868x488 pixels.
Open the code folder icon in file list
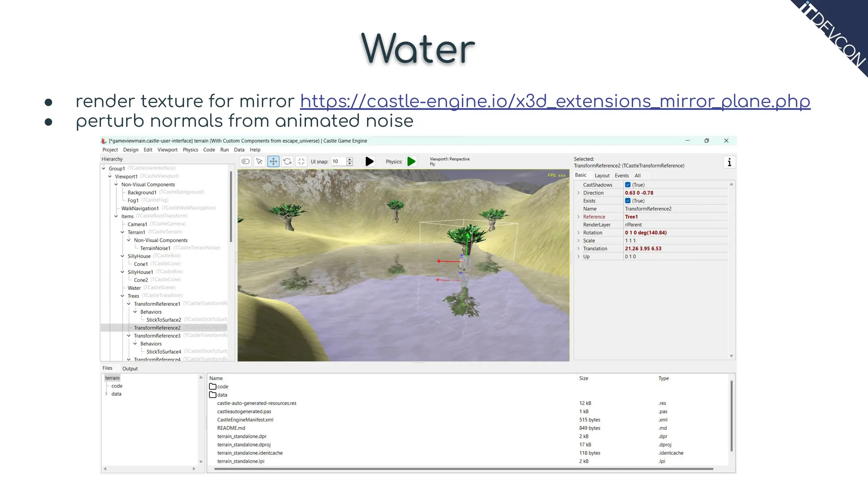(x=213, y=386)
